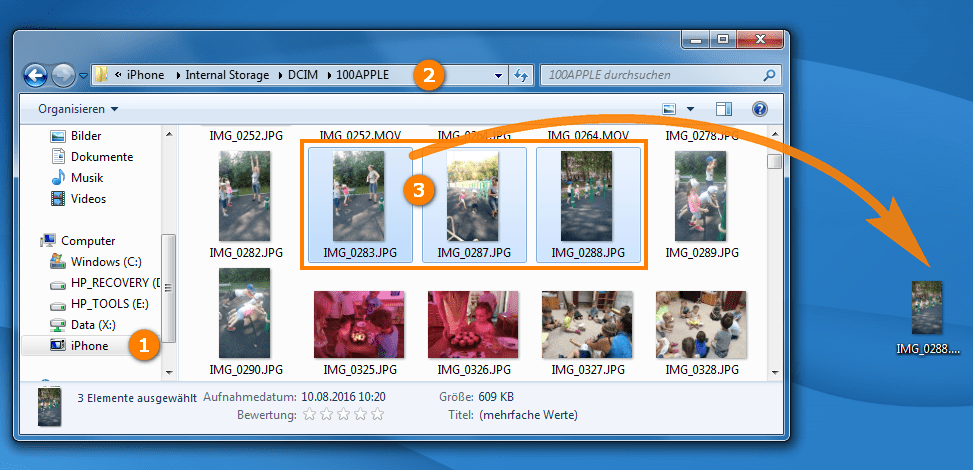The width and height of the screenshot is (973, 470).
Task: Open the recent locations dropdown arrow
Action: point(84,76)
